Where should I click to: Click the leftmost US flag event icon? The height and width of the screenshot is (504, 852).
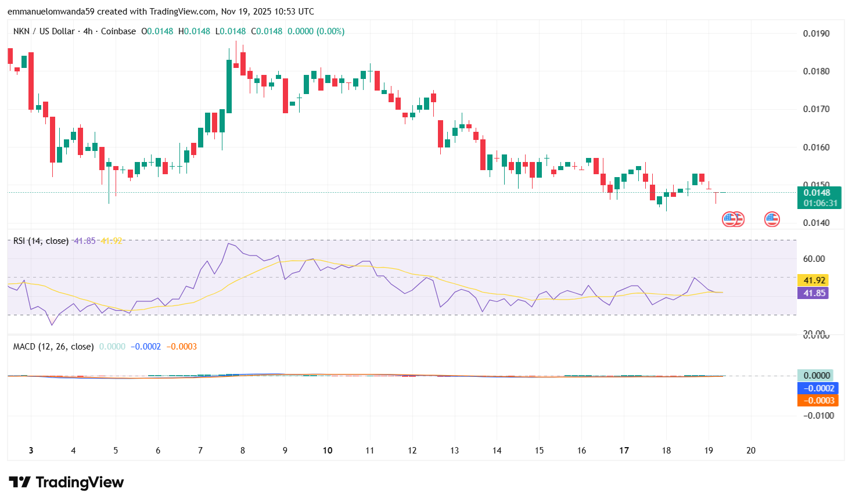(x=729, y=219)
